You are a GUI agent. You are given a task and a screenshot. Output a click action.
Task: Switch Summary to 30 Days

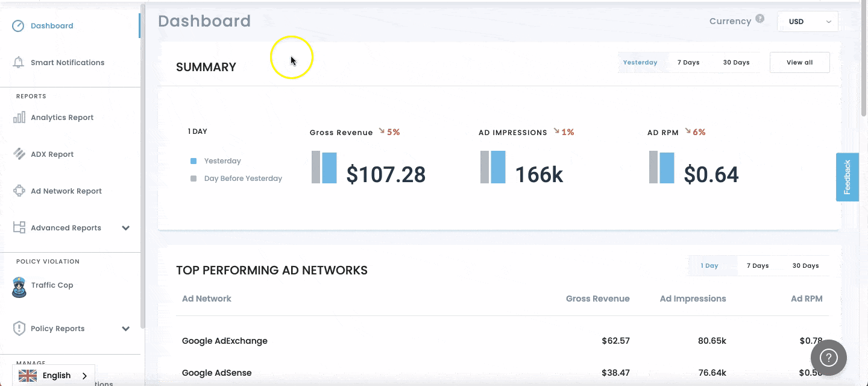tap(736, 63)
